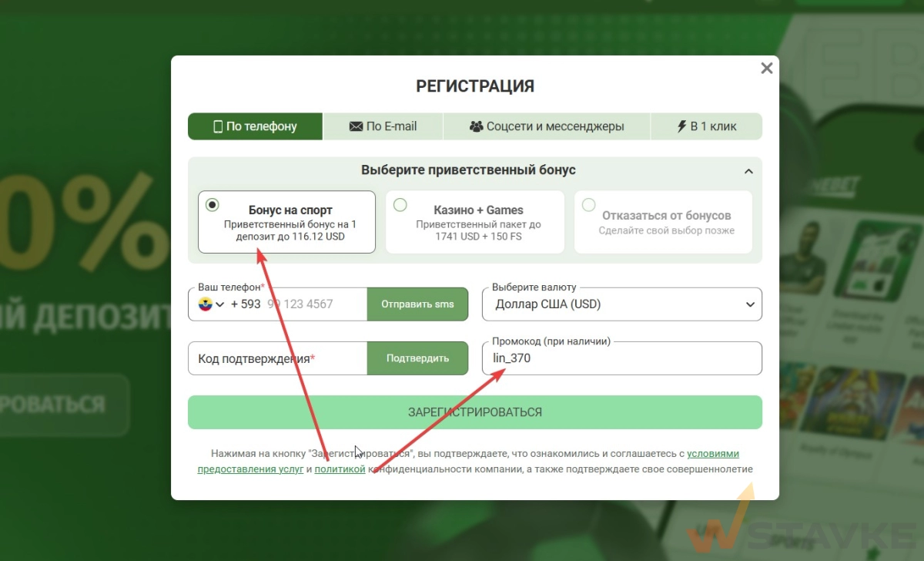Click the green ЗАРЕГИСТРИРОВАТЬСЯ button
924x561 pixels.
(474, 412)
